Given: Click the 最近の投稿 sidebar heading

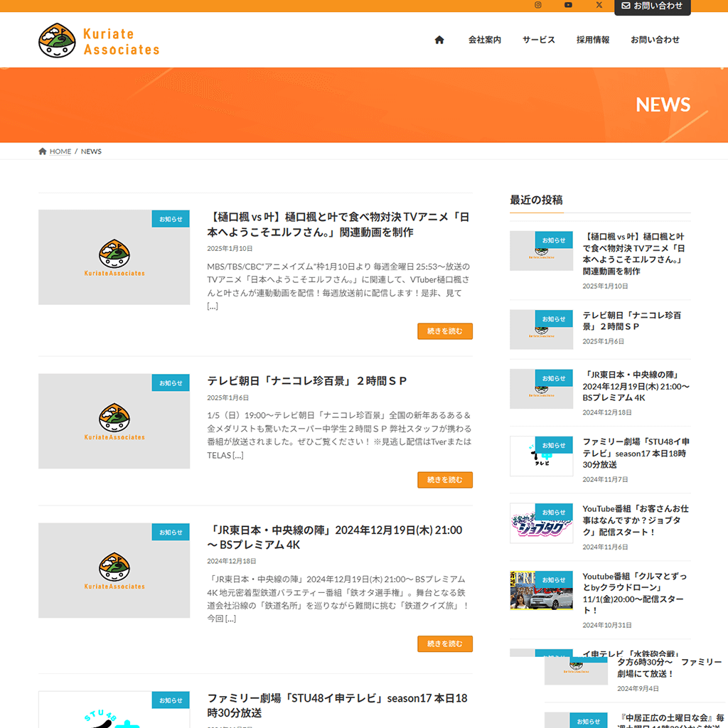Looking at the screenshot, I should pyautogui.click(x=536, y=200).
